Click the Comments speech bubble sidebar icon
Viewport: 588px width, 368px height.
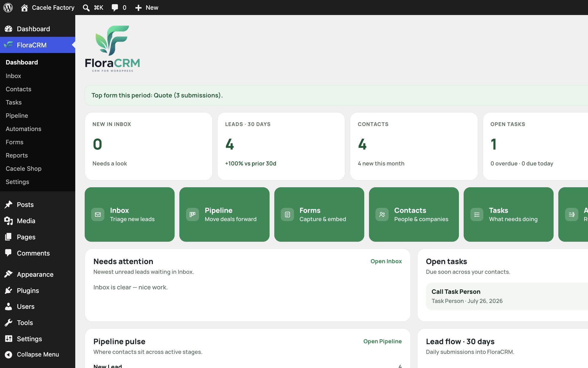[x=9, y=253]
